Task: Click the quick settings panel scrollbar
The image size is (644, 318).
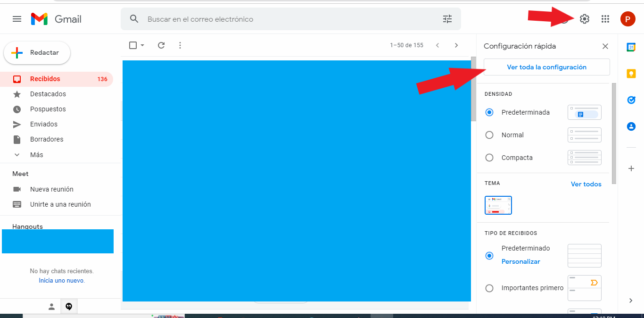Action: coord(614,134)
